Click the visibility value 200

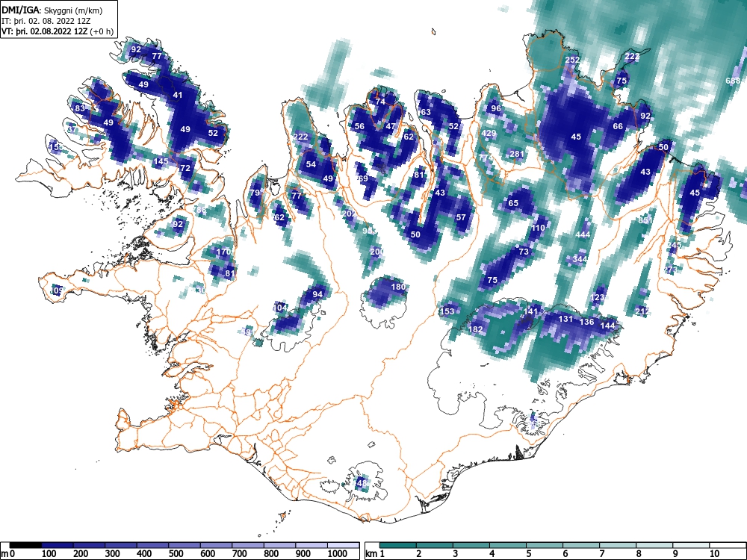[x=376, y=252]
